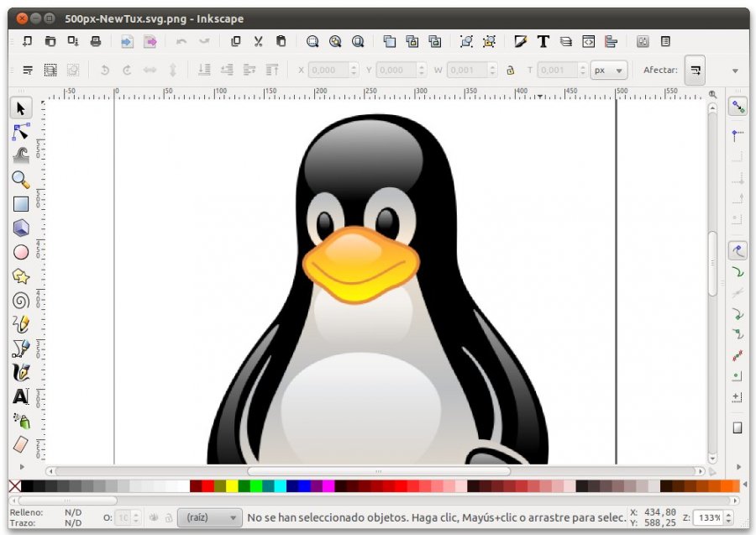This screenshot has width=756, height=535.
Task: Select the node editing tool
Action: point(21,132)
